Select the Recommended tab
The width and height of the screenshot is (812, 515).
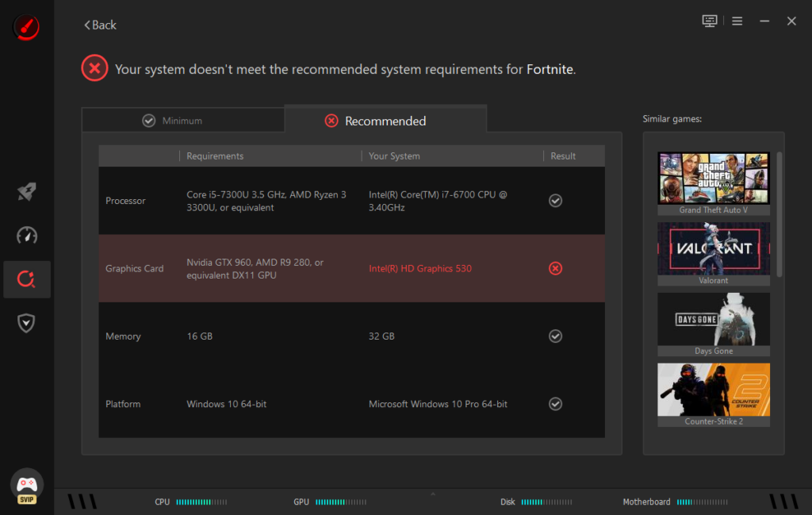point(385,119)
